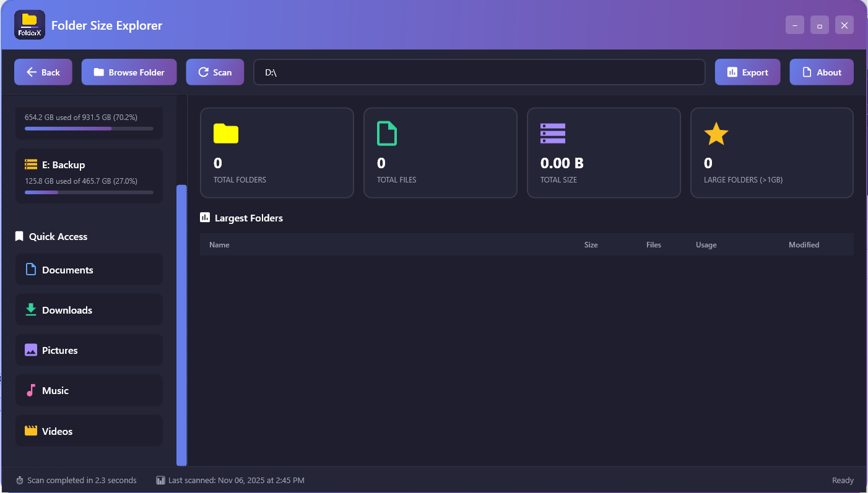This screenshot has width=868, height=493.
Task: Click the image icon beside Pictures
Action: [x=30, y=349]
